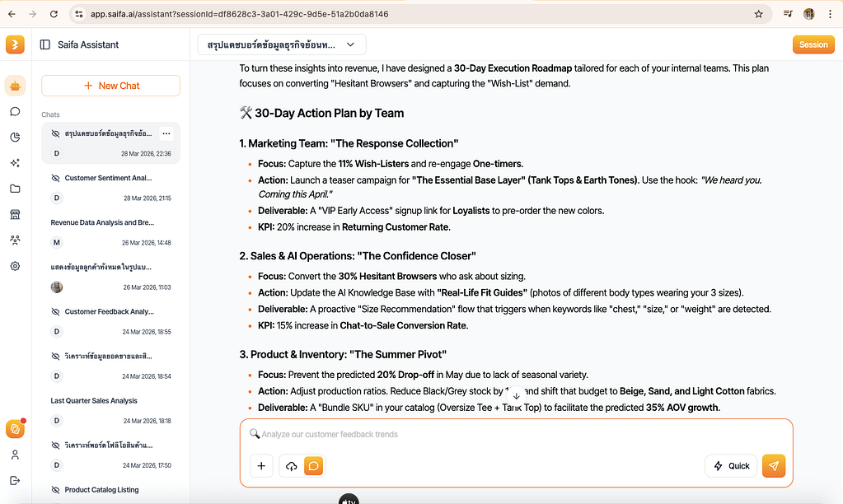Select the Revenue Data Analysis chat

pyautogui.click(x=110, y=232)
